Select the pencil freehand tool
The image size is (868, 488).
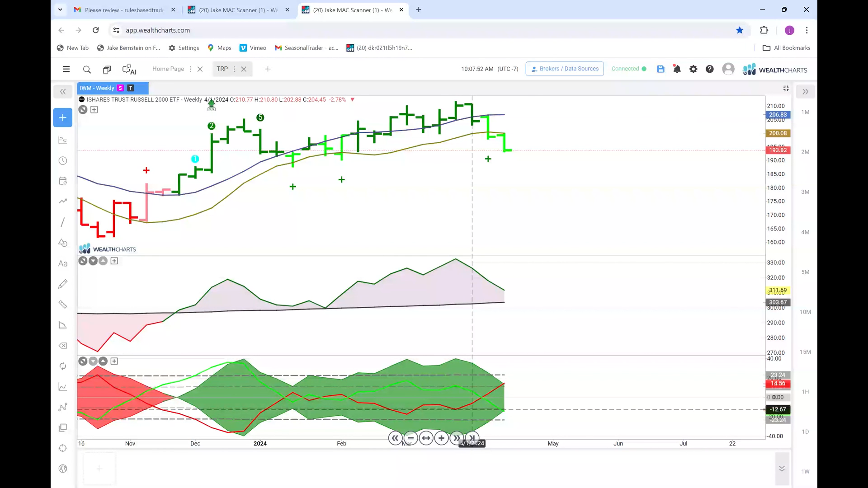pos(63,284)
